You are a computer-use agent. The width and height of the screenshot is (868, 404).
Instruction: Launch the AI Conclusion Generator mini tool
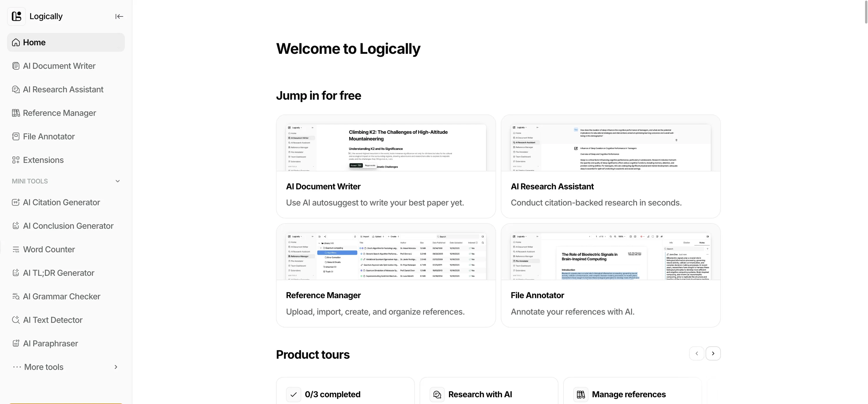tap(66, 226)
